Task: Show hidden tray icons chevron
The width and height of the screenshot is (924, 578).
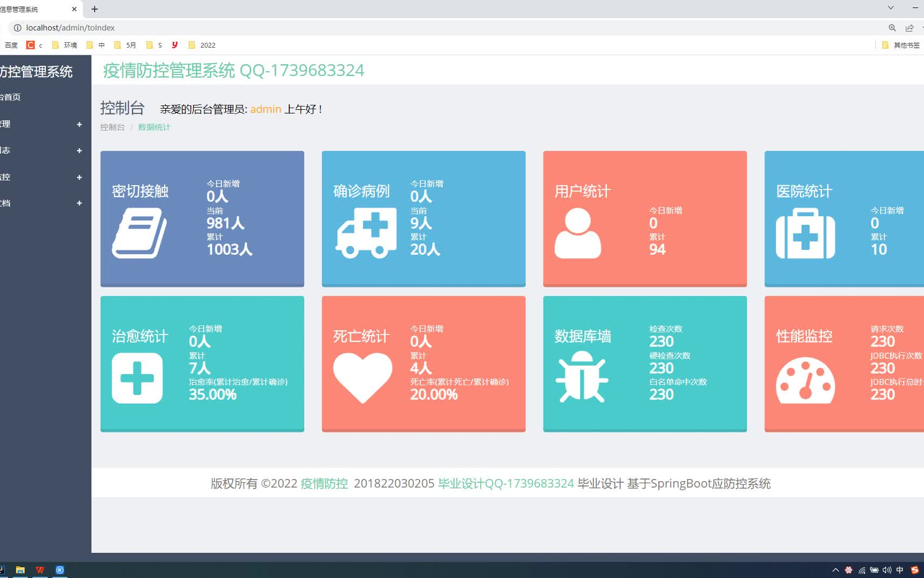Action: click(x=835, y=570)
